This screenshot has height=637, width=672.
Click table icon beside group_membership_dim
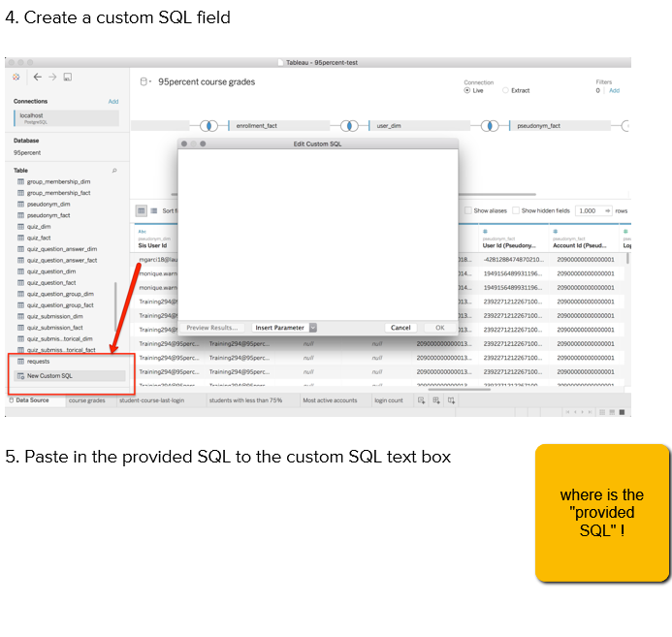coord(20,181)
